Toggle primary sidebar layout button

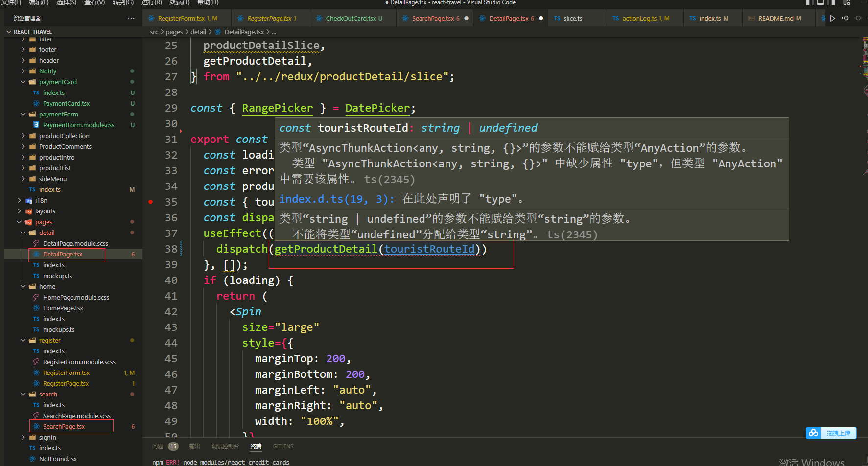(x=810, y=2)
